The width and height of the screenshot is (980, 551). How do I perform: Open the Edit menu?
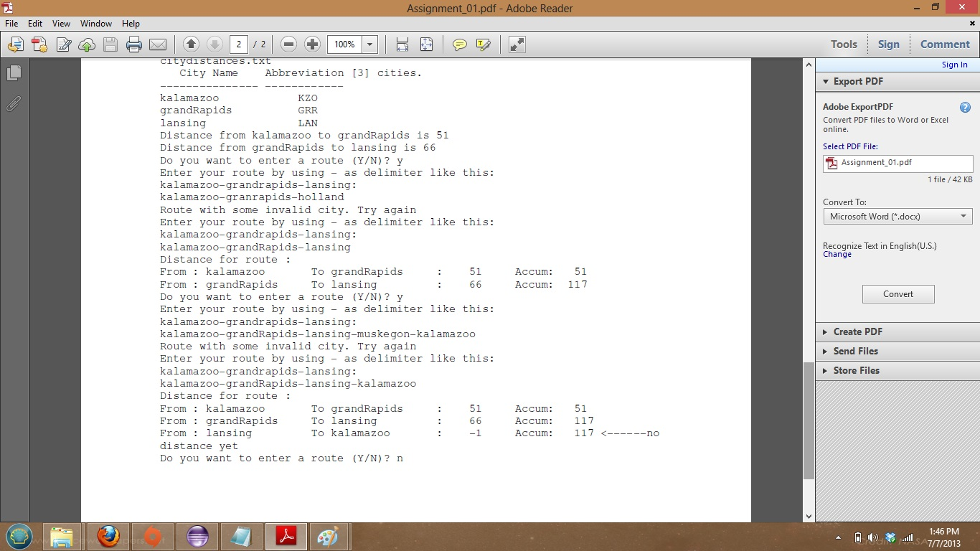pyautogui.click(x=35, y=24)
